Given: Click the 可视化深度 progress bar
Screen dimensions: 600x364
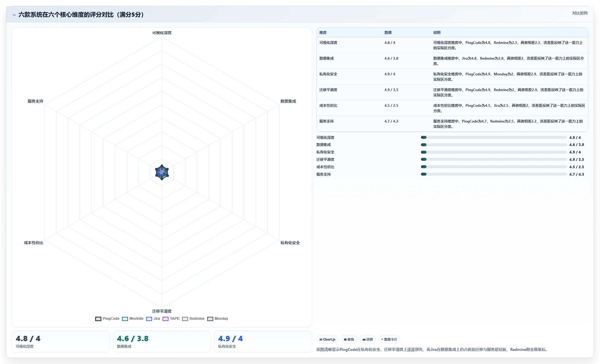Looking at the screenshot, I should (x=494, y=137).
